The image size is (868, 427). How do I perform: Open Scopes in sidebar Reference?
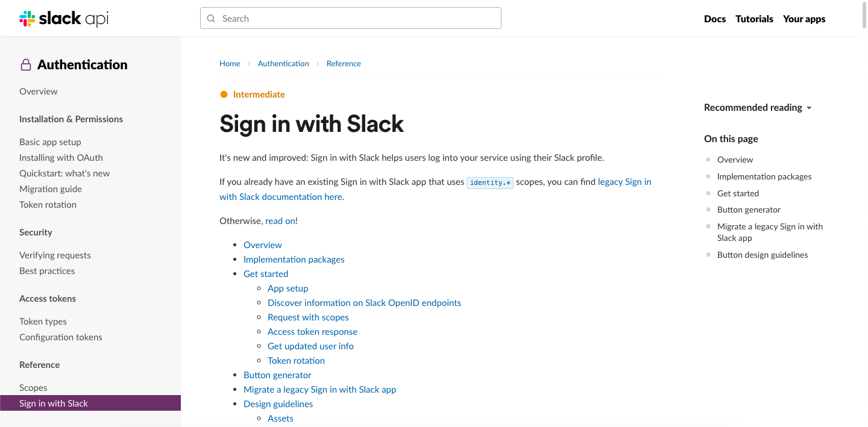point(33,388)
